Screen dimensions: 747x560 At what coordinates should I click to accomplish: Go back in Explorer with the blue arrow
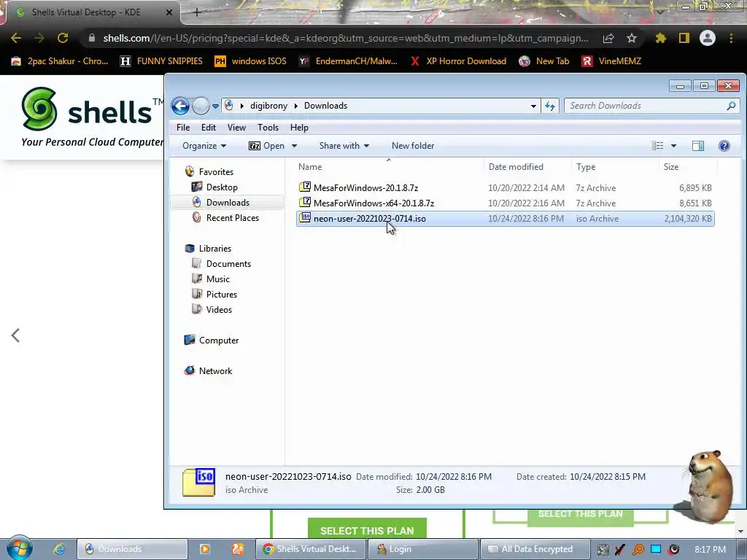(x=181, y=106)
